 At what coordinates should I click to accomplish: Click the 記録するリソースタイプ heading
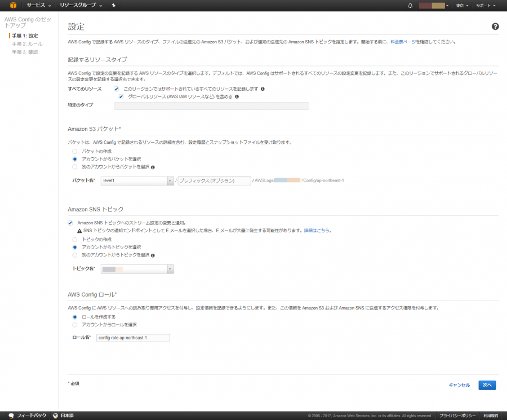97,60
